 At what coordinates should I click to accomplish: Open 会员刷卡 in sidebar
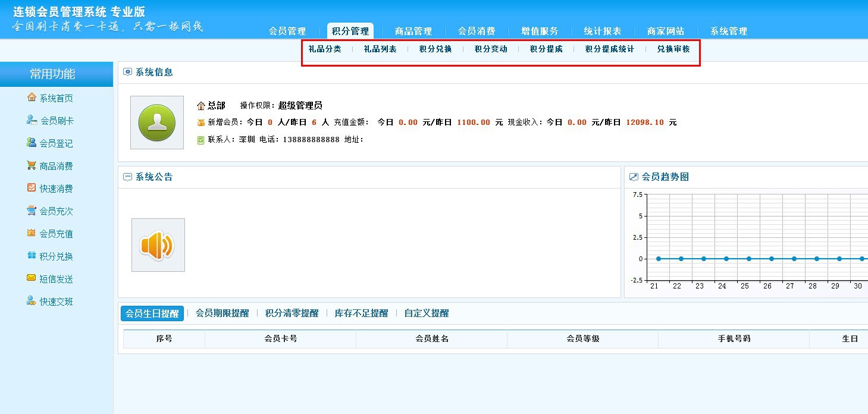click(57, 121)
